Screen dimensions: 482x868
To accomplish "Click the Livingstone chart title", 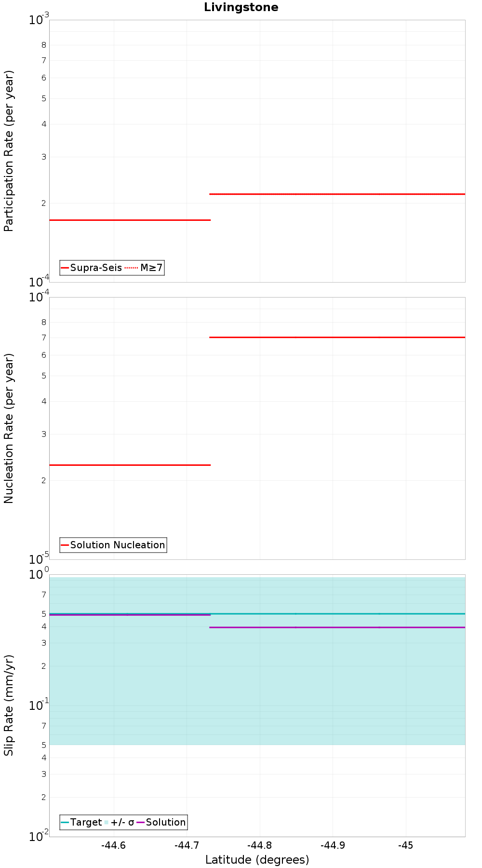I will point(241,7).
